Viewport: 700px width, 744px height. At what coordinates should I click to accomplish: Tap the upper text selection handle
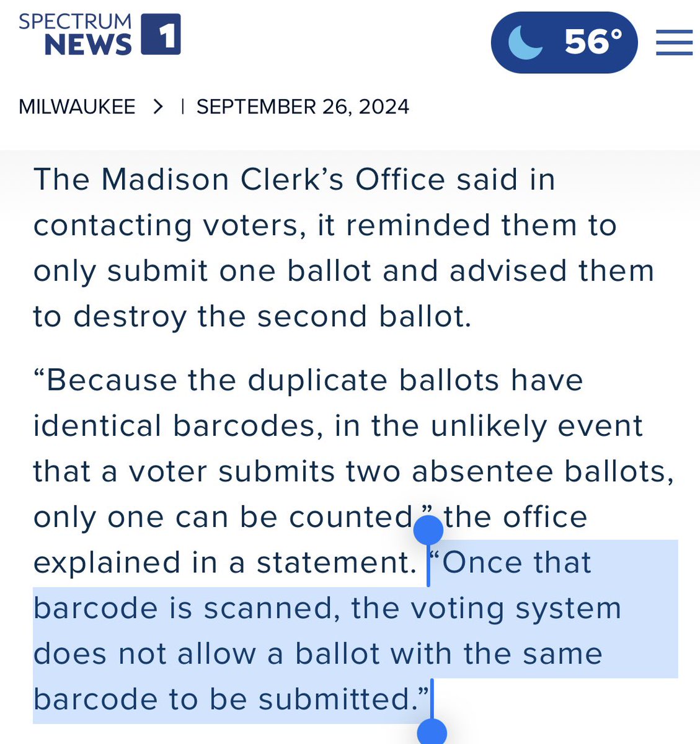click(x=428, y=531)
